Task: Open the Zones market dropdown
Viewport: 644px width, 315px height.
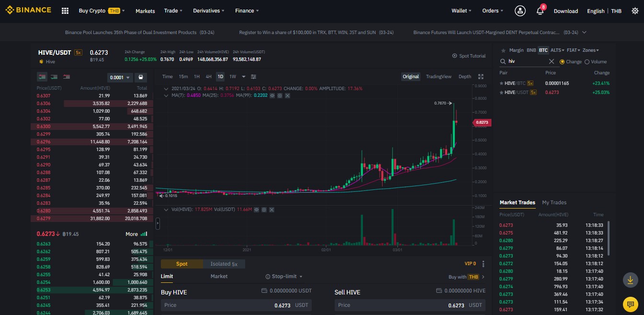Action: point(591,50)
